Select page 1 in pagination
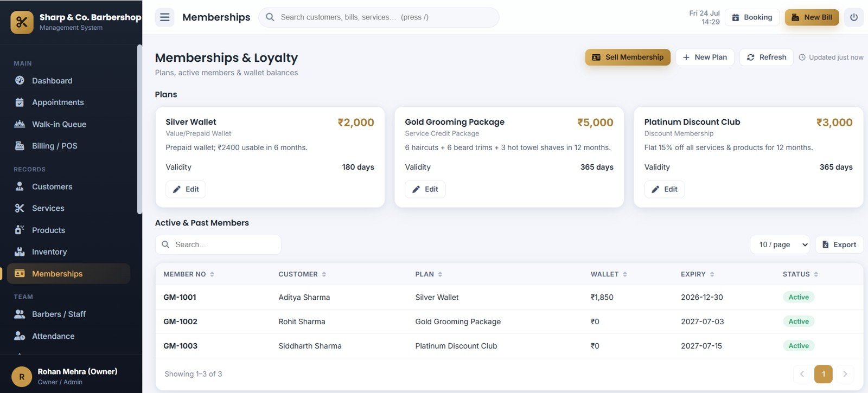868x393 pixels. (824, 374)
